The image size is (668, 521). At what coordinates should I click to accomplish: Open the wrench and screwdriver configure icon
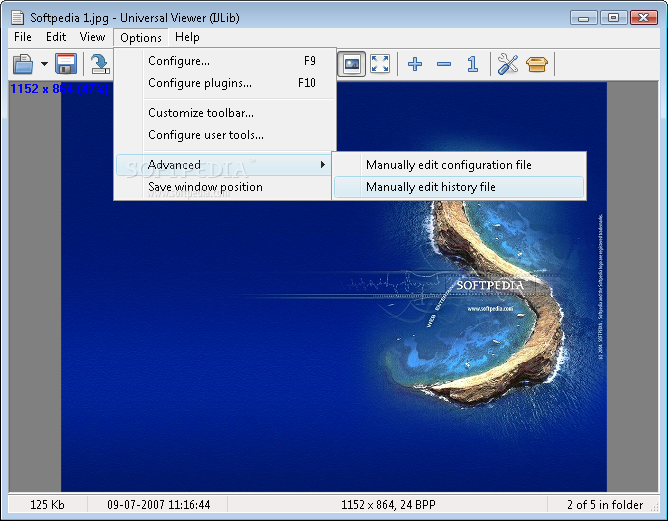click(508, 64)
